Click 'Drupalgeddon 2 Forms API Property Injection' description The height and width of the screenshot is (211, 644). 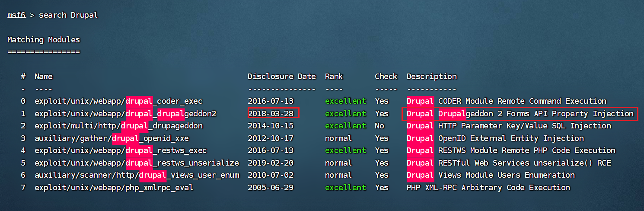click(x=536, y=114)
